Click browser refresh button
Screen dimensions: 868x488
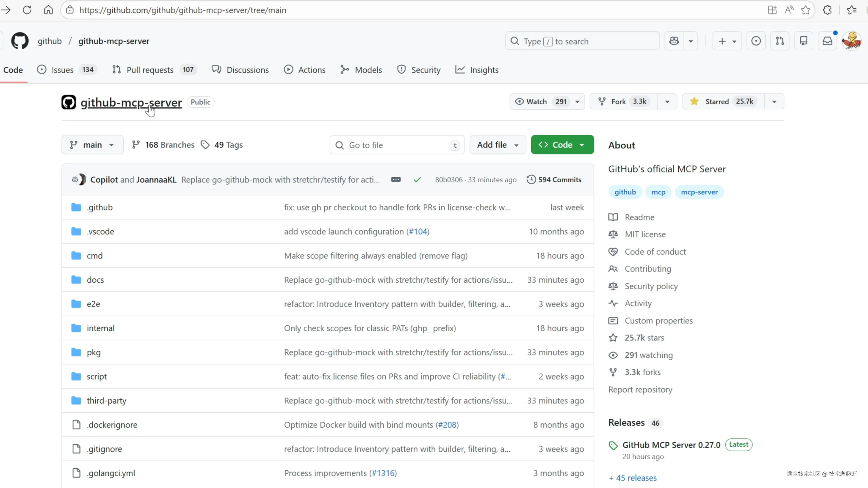tap(27, 10)
